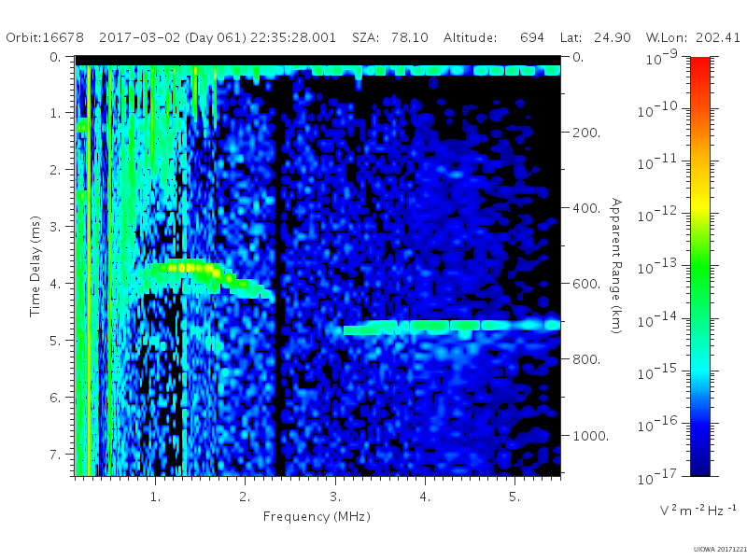Click the Altitude value 694
The width and height of the screenshot is (747, 560).
(532, 37)
